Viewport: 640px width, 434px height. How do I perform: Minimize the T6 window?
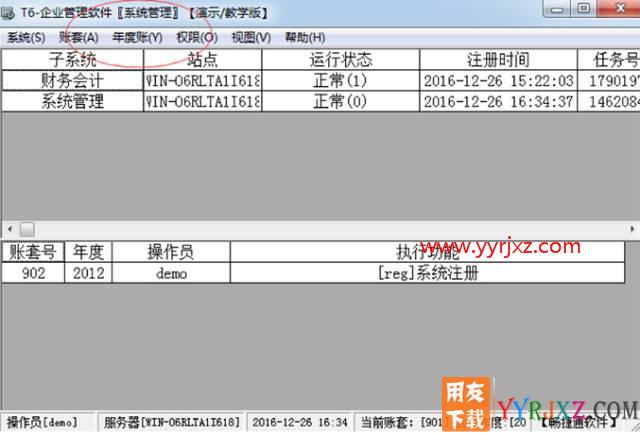coord(558,9)
